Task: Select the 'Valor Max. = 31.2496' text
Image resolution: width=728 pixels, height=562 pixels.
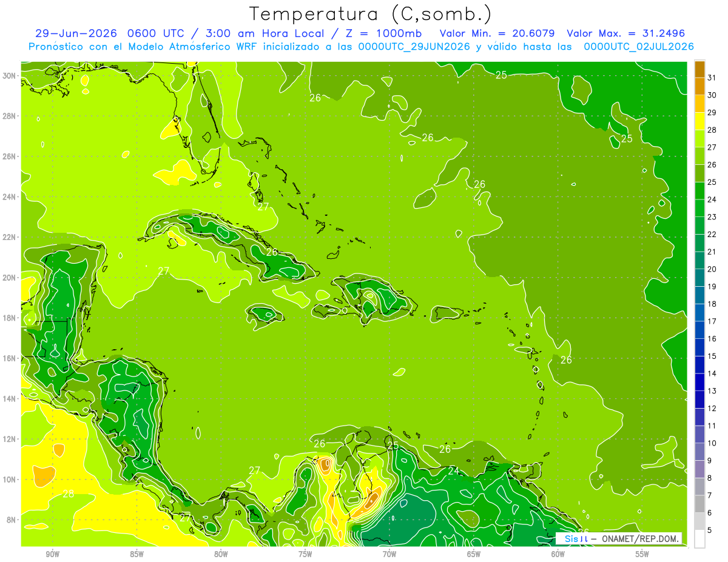Action: [x=625, y=33]
